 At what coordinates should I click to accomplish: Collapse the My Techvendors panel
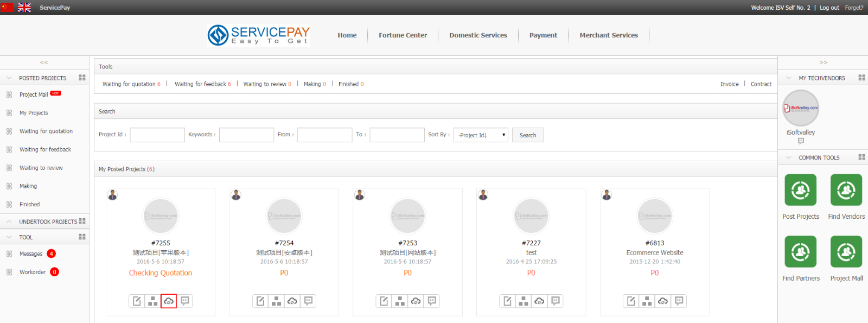789,78
